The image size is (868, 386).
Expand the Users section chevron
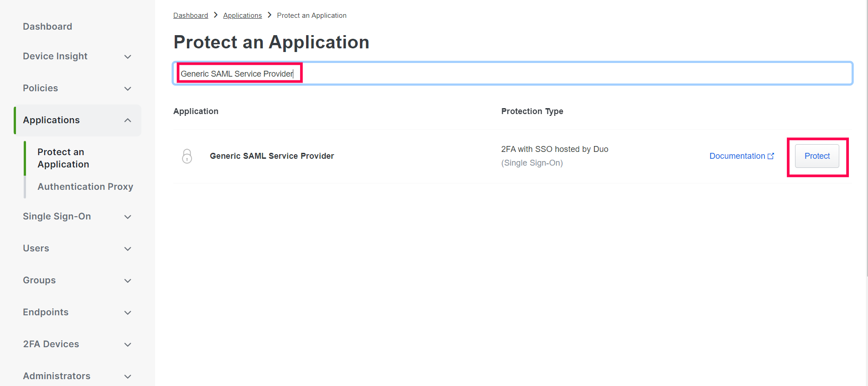(x=128, y=249)
